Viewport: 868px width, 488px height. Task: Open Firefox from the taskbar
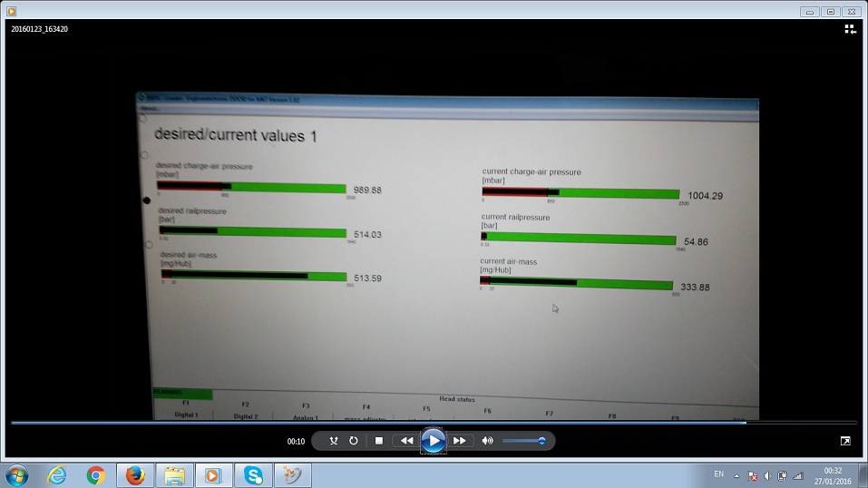(135, 474)
